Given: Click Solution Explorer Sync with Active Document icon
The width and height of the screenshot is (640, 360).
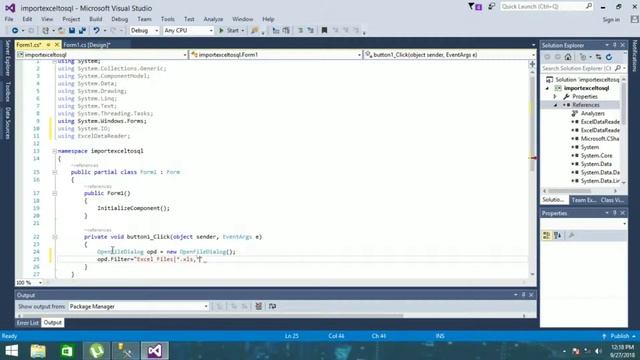Looking at the screenshot, I should 598,57.
